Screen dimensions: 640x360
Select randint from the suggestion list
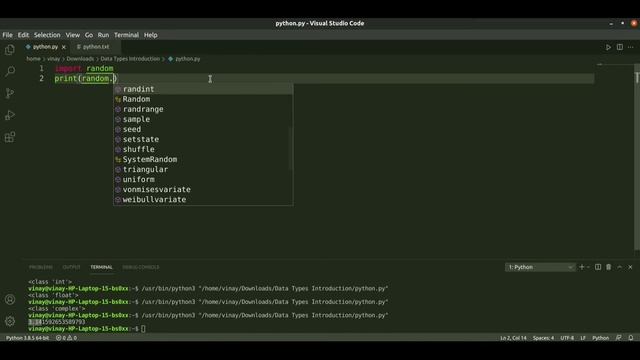pyautogui.click(x=202, y=89)
